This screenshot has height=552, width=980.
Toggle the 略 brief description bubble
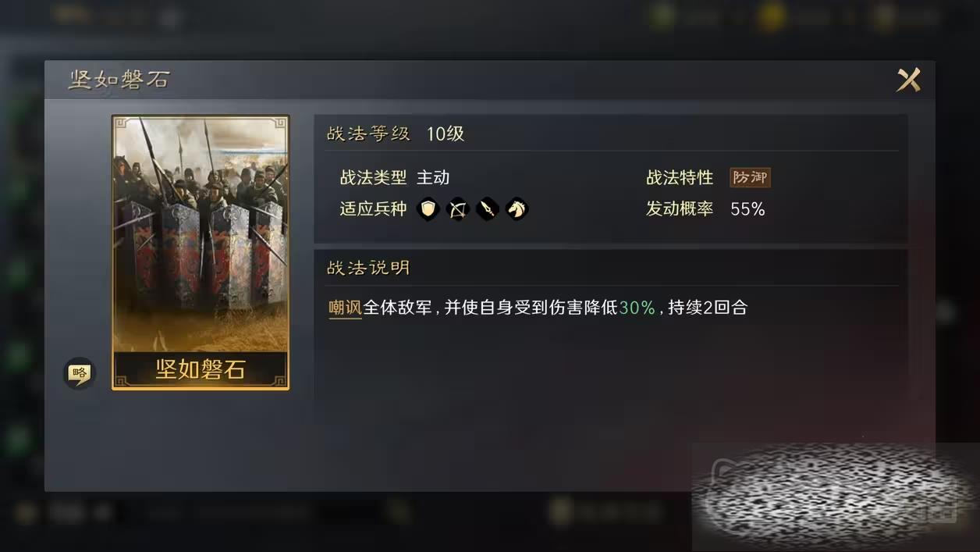pyautogui.click(x=79, y=373)
